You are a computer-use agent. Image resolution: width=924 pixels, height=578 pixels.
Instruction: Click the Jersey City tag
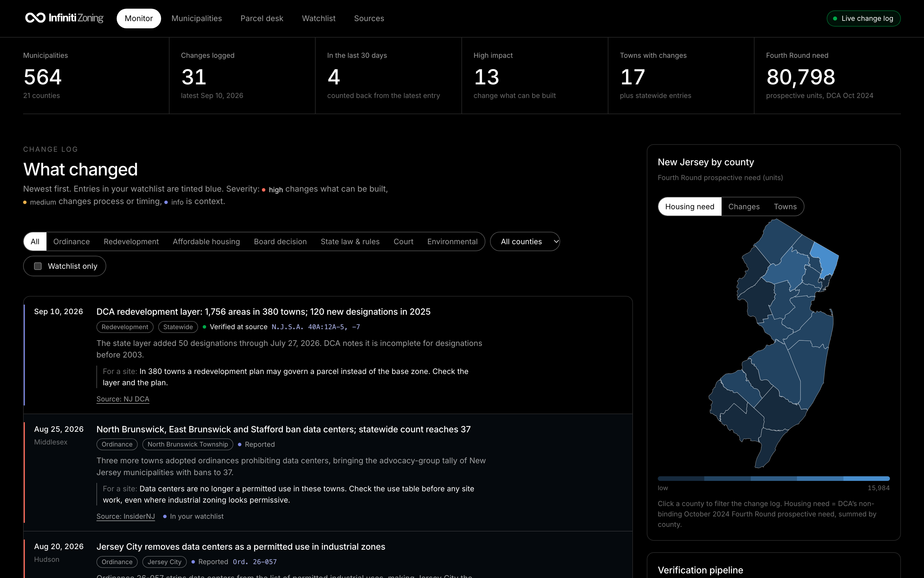[164, 562]
